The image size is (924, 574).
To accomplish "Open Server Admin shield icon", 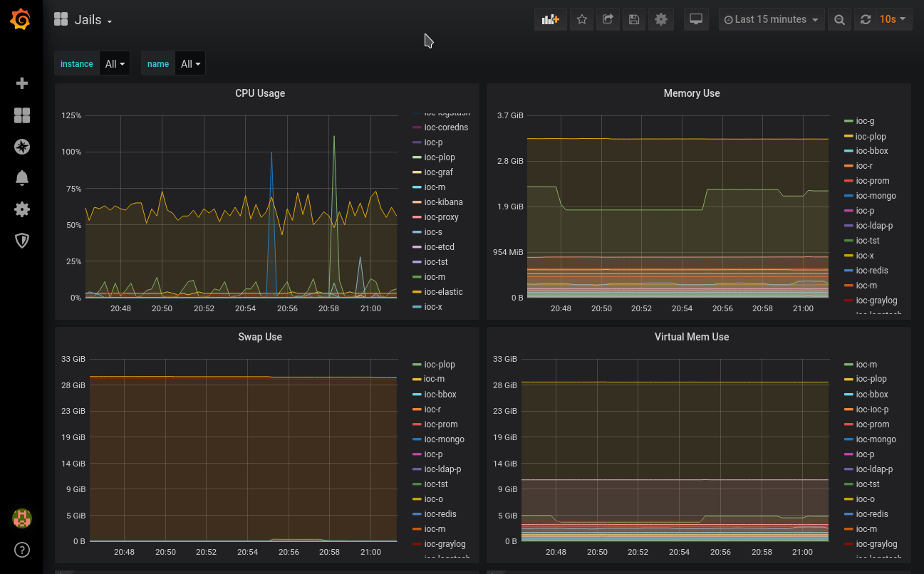I will (x=22, y=241).
